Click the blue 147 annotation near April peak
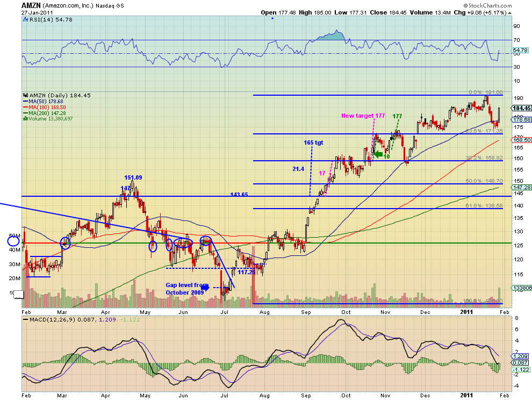This screenshot has width=532, height=400. tap(125, 189)
